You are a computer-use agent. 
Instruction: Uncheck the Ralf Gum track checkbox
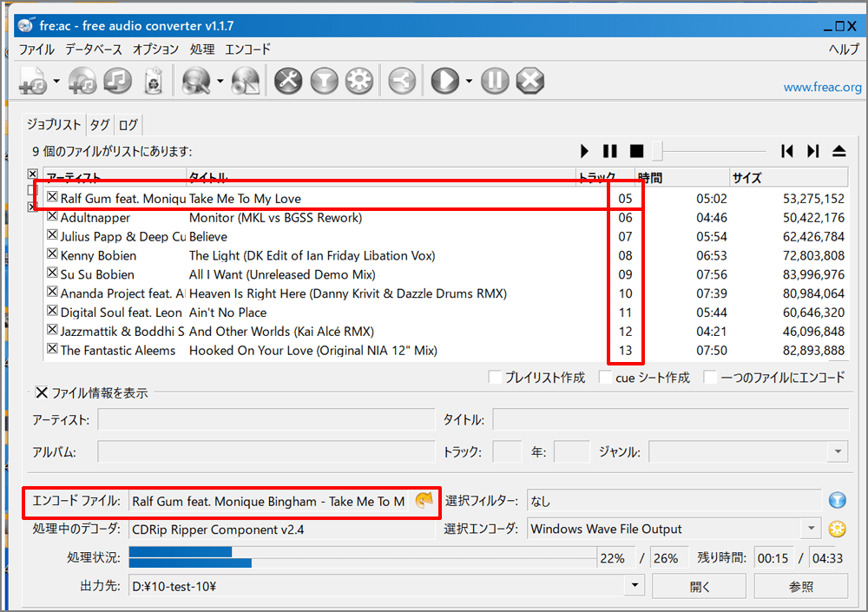[52, 196]
